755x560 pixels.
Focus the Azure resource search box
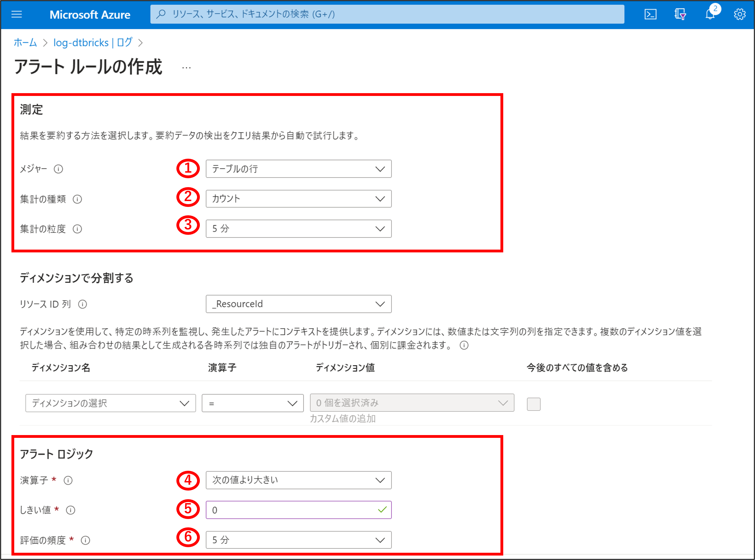[x=387, y=14]
